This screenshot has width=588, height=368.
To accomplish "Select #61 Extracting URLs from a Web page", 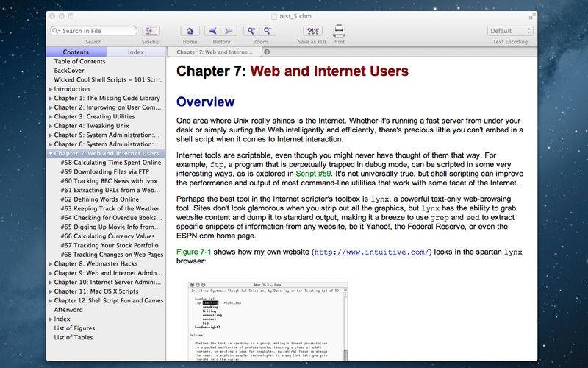I will tap(110, 190).
